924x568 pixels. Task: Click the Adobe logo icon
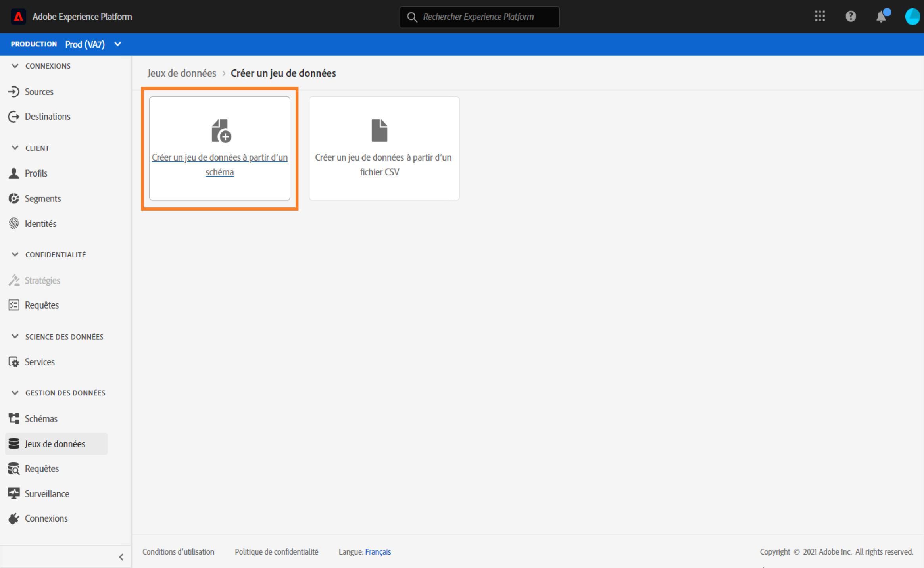pyautogui.click(x=18, y=17)
